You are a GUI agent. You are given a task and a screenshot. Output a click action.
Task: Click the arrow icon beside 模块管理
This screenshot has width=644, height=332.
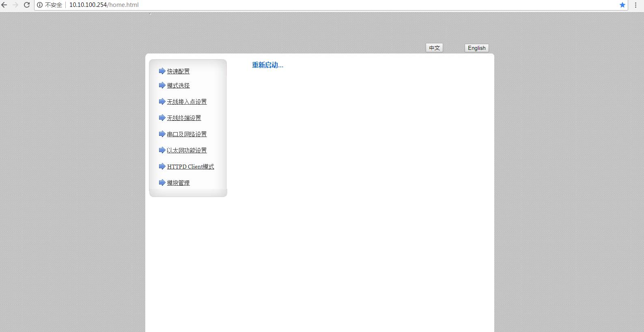[x=162, y=182]
